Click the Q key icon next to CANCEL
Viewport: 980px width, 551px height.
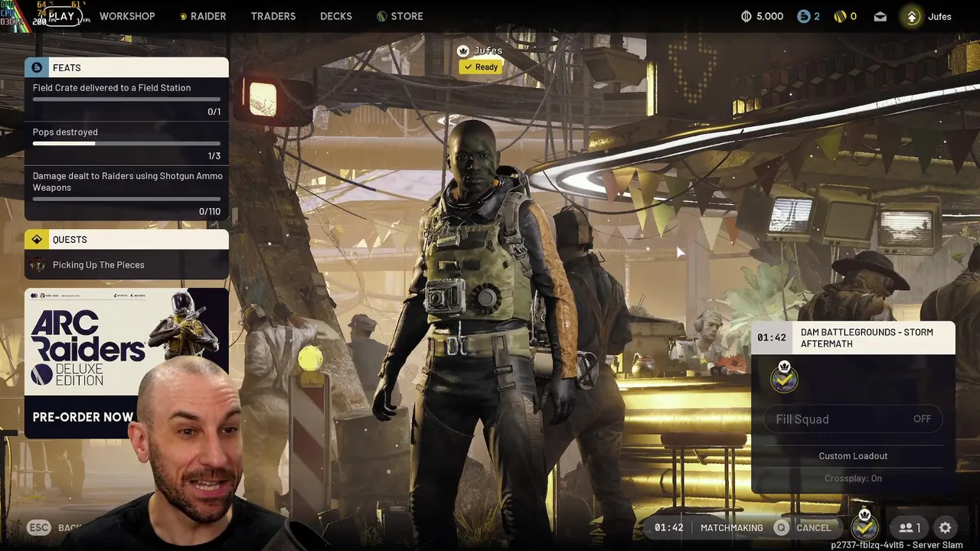click(x=781, y=527)
